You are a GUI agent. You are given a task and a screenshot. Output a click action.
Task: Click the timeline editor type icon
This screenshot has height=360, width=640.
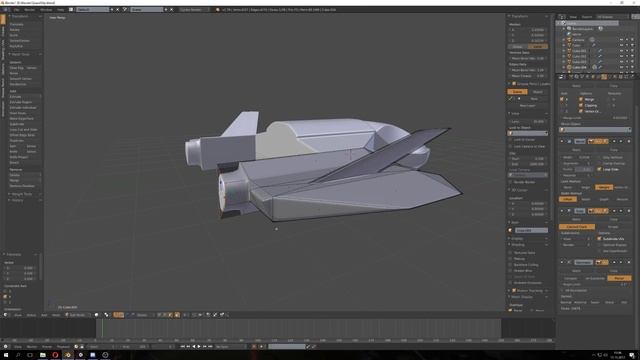tap(5, 347)
